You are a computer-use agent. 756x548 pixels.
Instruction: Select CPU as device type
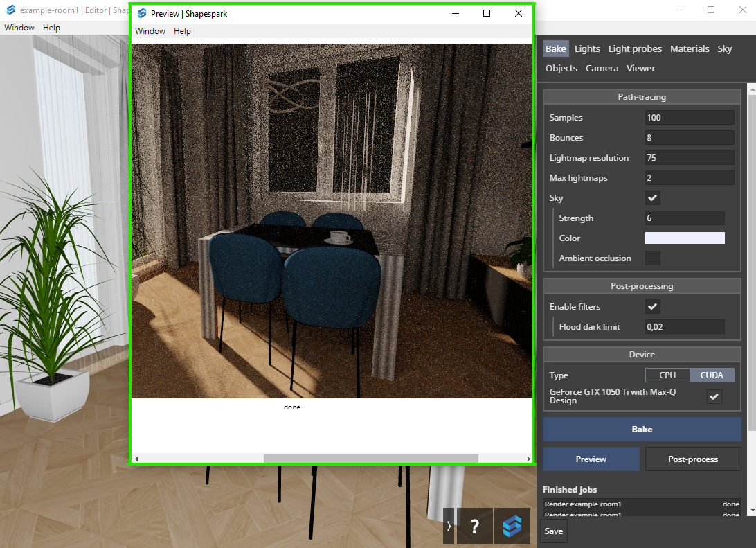(667, 375)
